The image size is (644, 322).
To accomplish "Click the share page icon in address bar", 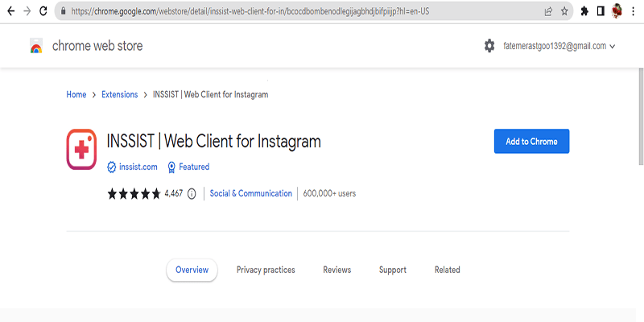I will click(x=548, y=11).
